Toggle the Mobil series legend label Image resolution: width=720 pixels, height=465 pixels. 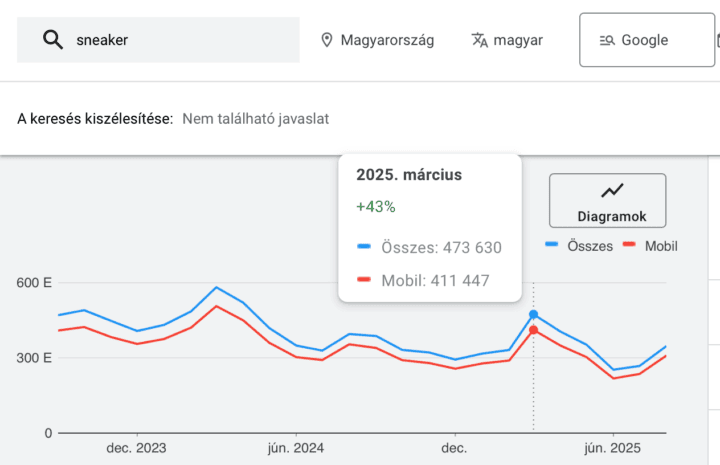coord(661,246)
